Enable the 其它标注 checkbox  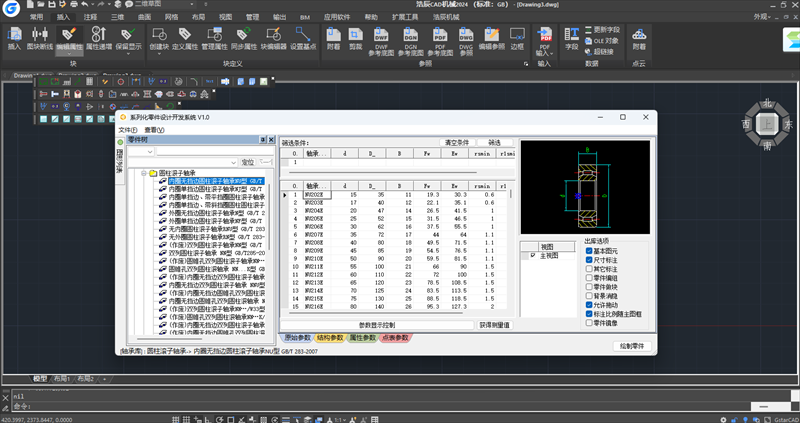589,270
